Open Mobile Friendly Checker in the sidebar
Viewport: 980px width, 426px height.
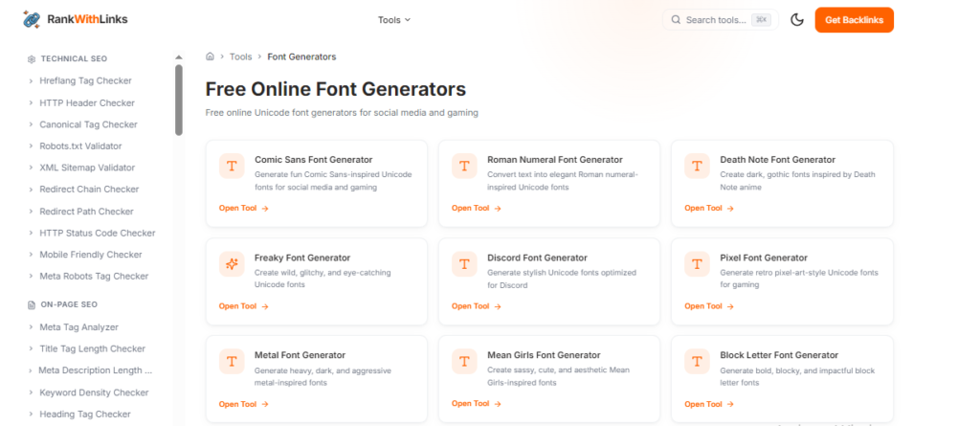tap(91, 255)
